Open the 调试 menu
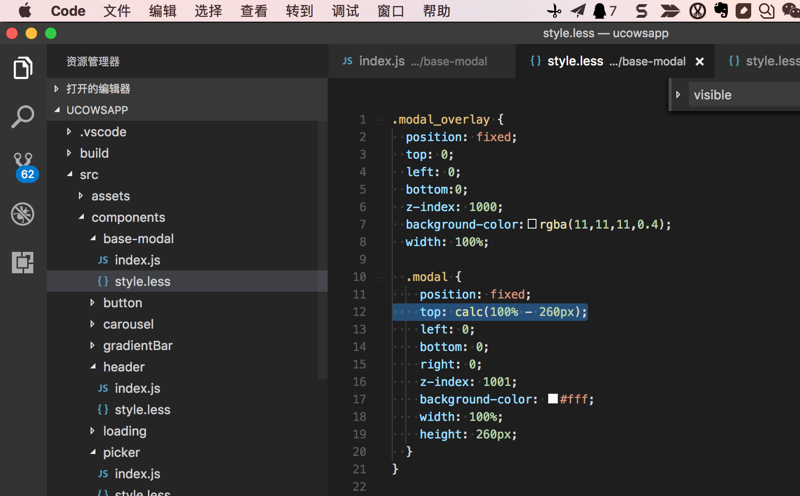Image resolution: width=800 pixels, height=496 pixels. 345,11
